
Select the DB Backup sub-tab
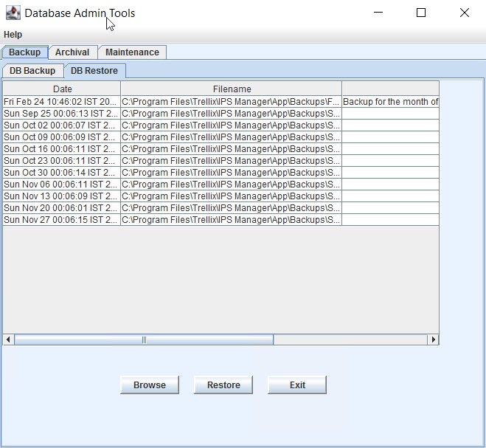pos(32,71)
